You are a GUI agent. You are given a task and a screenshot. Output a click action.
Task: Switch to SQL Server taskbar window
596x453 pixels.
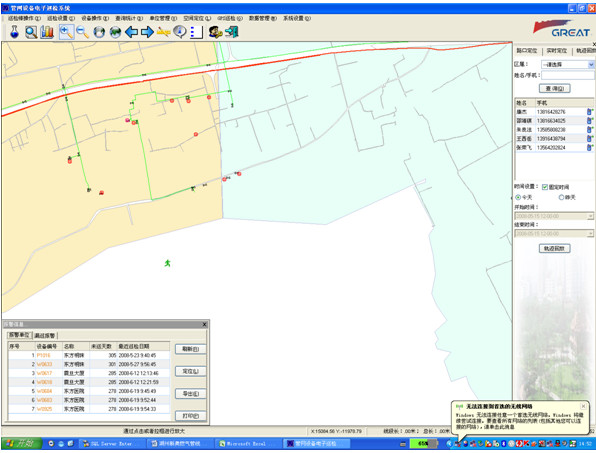pos(113,443)
